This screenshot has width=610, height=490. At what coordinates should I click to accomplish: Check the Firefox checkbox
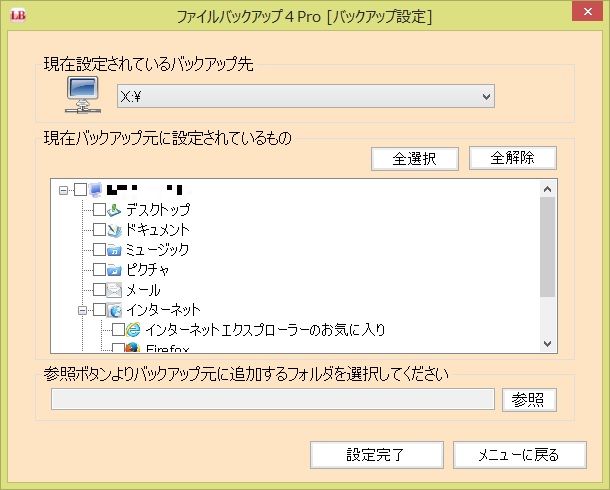(118, 347)
